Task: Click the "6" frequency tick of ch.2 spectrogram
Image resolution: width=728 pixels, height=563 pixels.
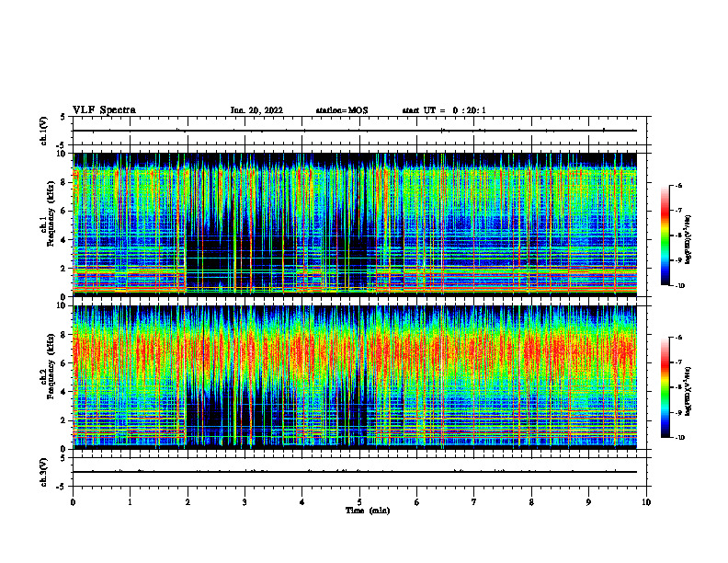Action: click(65, 363)
